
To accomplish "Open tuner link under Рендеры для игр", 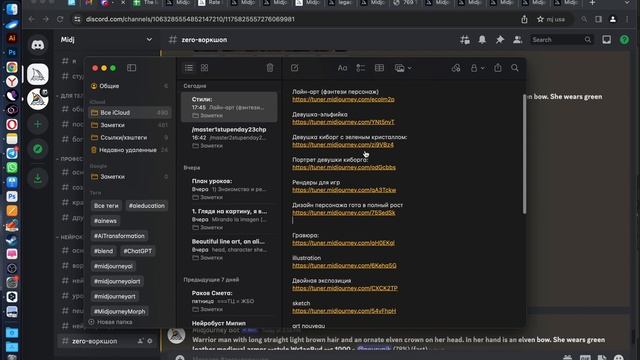I will coord(344,190).
